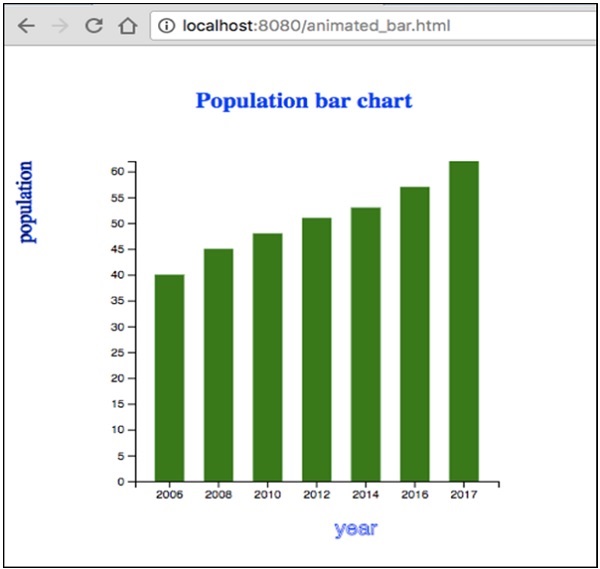Reload the page with the refresh icon

pos(93,25)
